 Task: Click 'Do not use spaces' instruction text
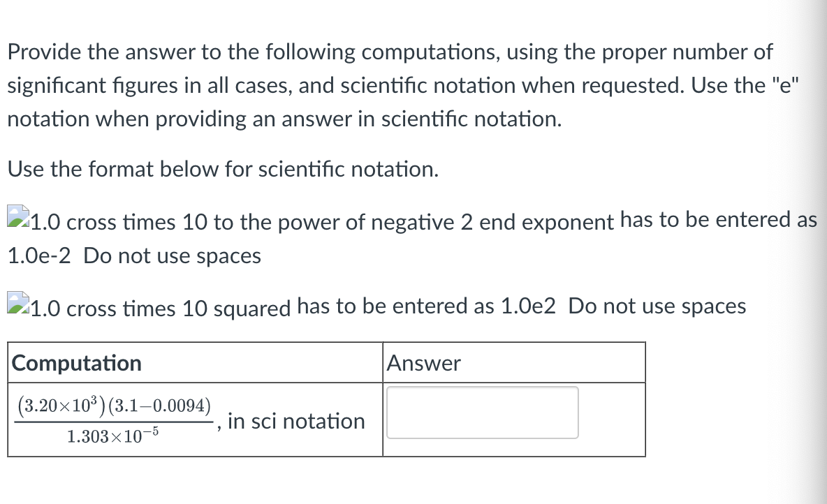pyautogui.click(x=173, y=255)
